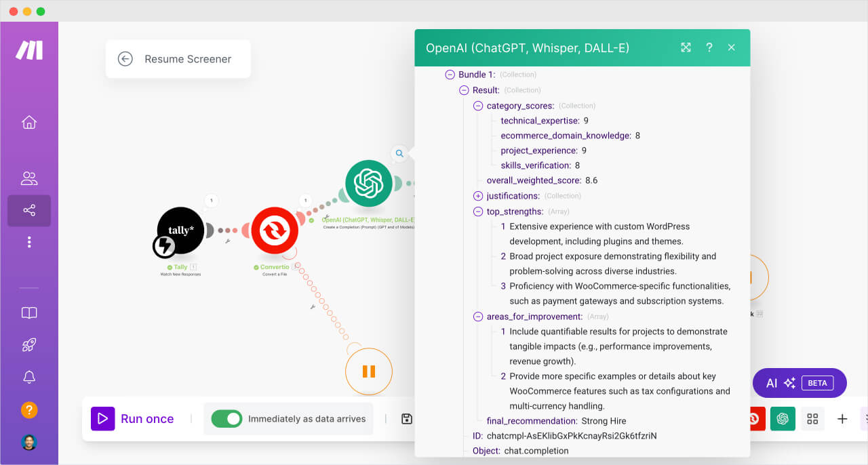Viewport: 868px width, 465px height.
Task: Toggle the Immediately as data arrives switch
Action: pyautogui.click(x=226, y=419)
